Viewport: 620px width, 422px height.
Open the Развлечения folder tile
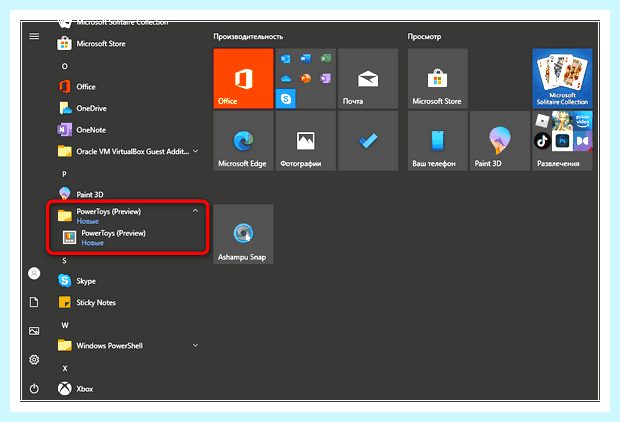pos(562,141)
